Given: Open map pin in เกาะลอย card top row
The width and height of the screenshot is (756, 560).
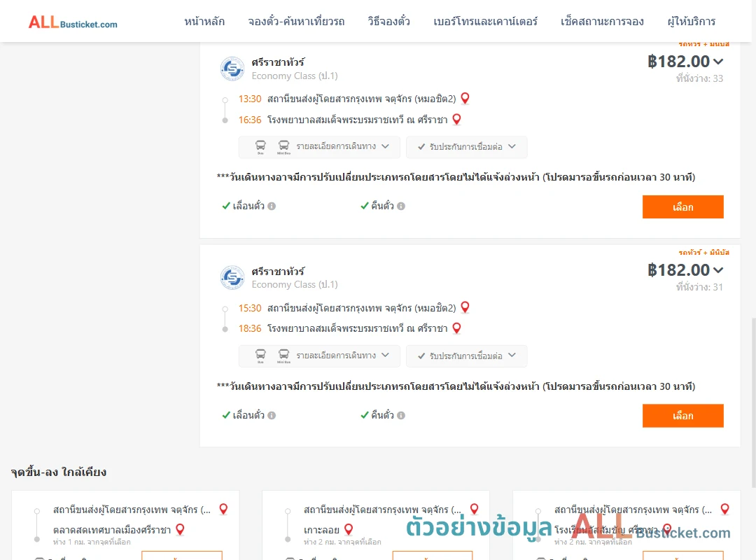Looking at the screenshot, I should click(x=475, y=509).
